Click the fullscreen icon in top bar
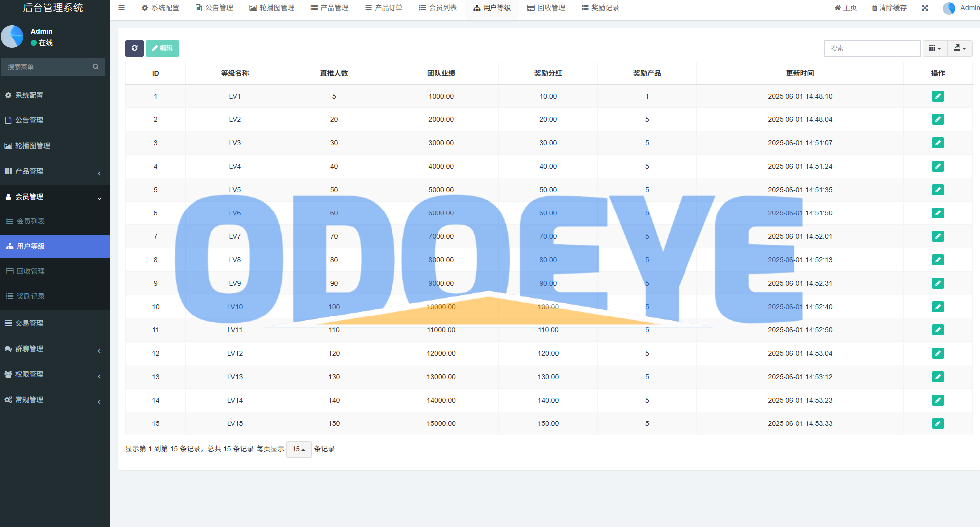 [925, 8]
